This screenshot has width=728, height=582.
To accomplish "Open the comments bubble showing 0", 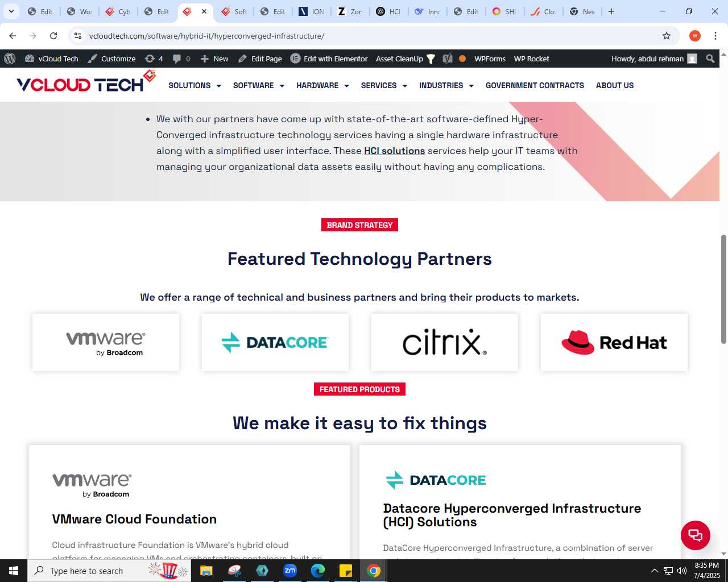I will [181, 59].
